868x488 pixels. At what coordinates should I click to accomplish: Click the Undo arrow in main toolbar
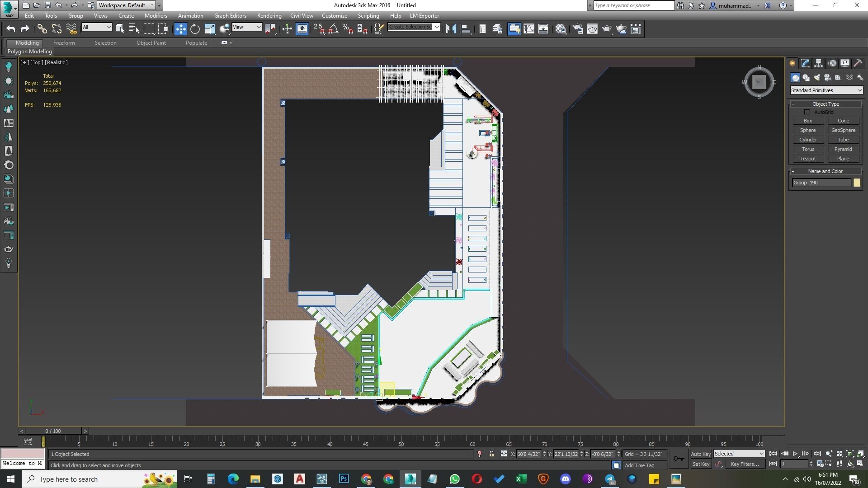point(11,29)
